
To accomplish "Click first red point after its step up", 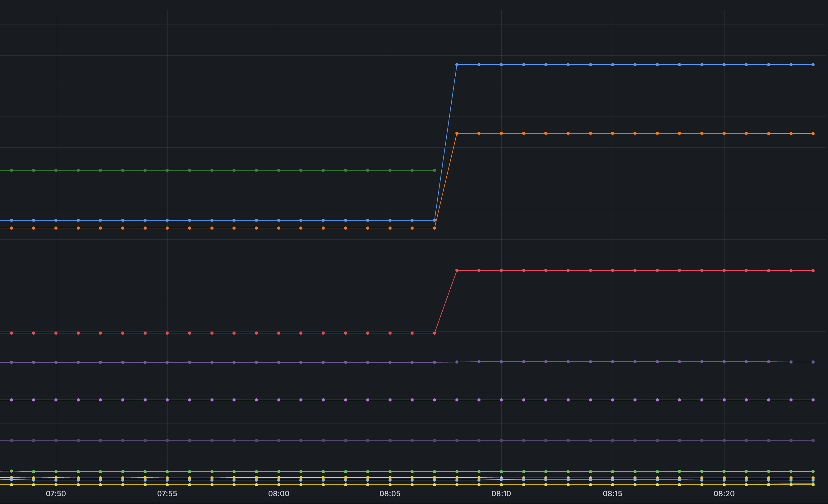I will (457, 270).
